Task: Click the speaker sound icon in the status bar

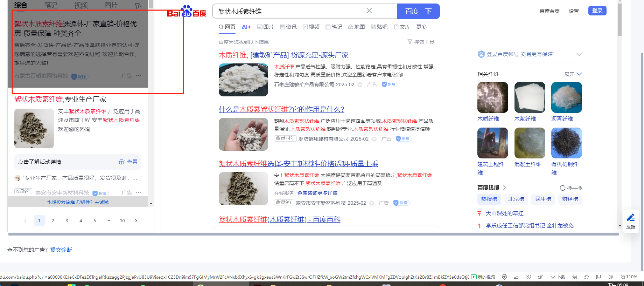Action: point(610,277)
